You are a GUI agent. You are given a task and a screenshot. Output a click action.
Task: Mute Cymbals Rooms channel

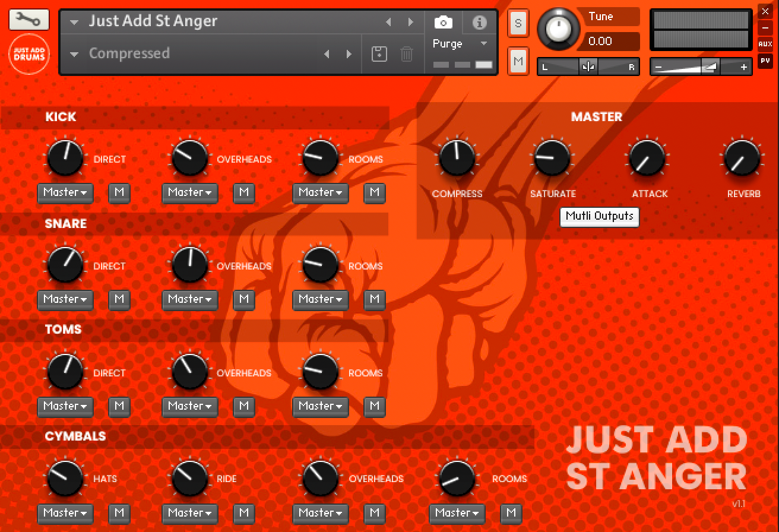click(511, 513)
